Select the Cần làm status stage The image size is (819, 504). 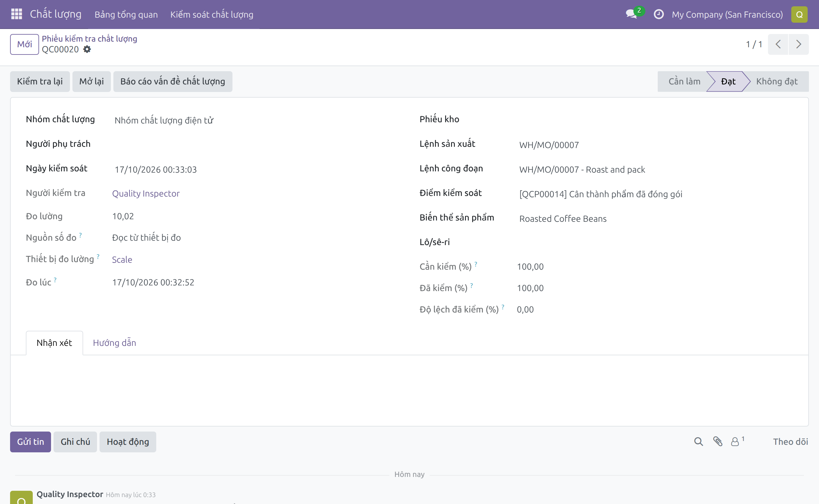click(684, 81)
